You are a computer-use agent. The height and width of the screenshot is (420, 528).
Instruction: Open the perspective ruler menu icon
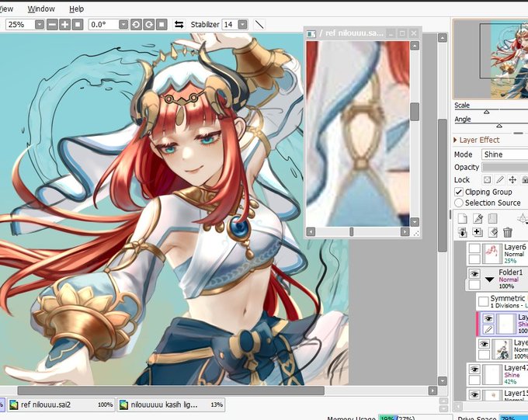pyautogui.click(x=523, y=219)
